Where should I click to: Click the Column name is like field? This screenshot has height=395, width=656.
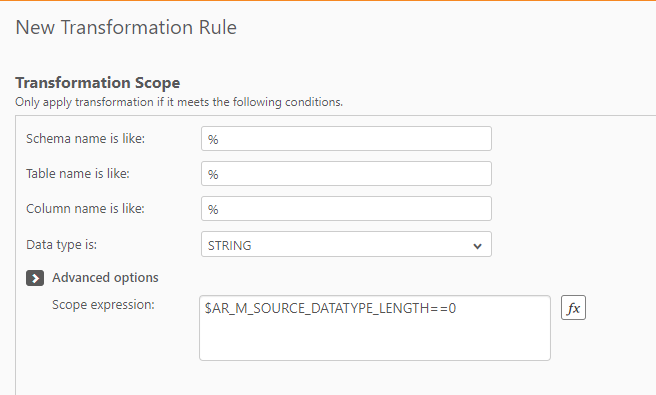click(x=346, y=208)
